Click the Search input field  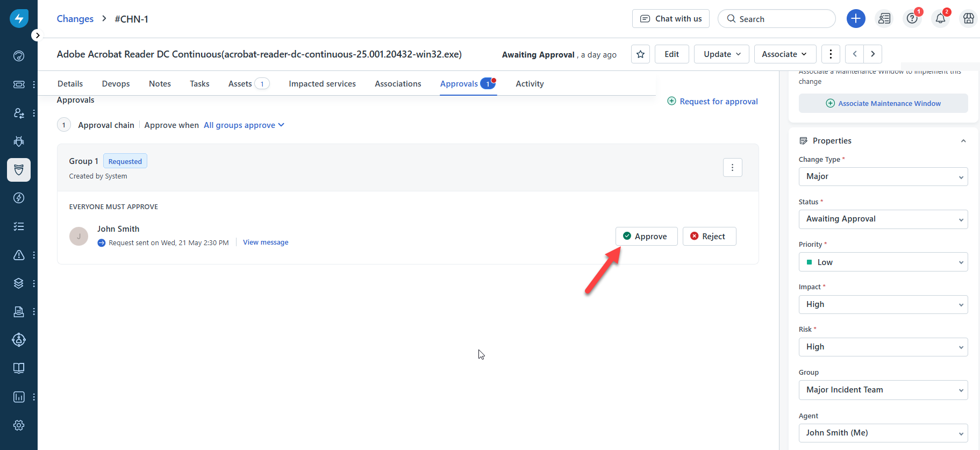777,19
